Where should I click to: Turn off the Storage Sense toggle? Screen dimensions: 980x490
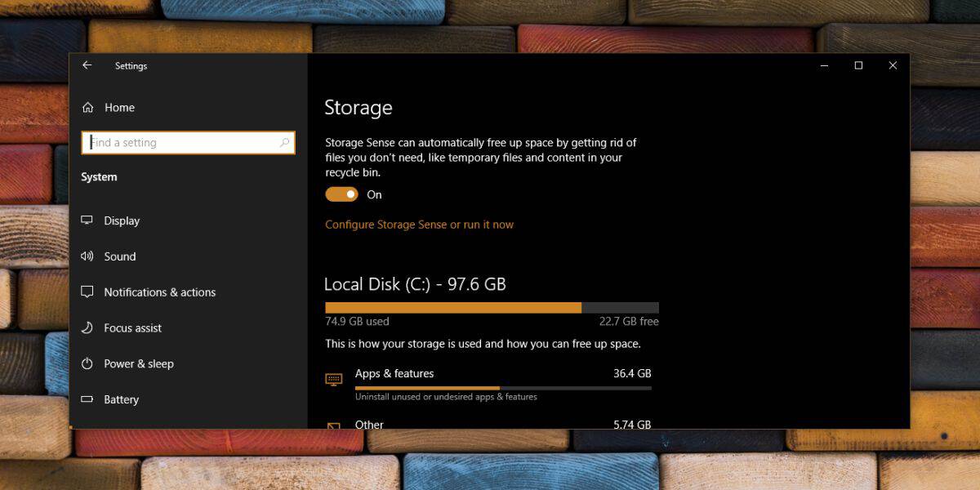coord(341,194)
